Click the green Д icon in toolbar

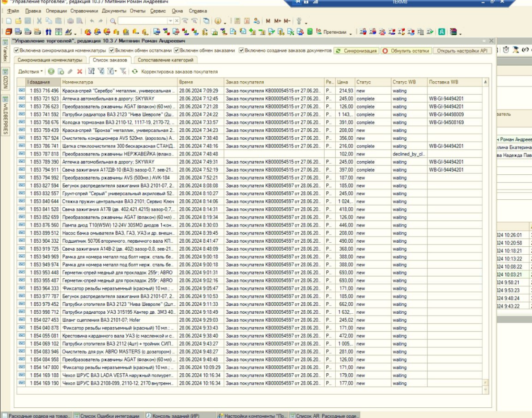(x=442, y=32)
